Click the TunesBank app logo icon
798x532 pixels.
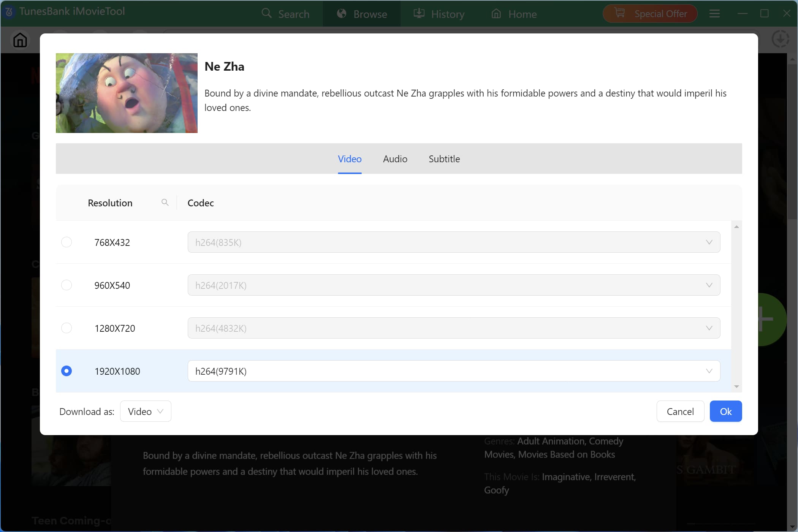pos(9,12)
